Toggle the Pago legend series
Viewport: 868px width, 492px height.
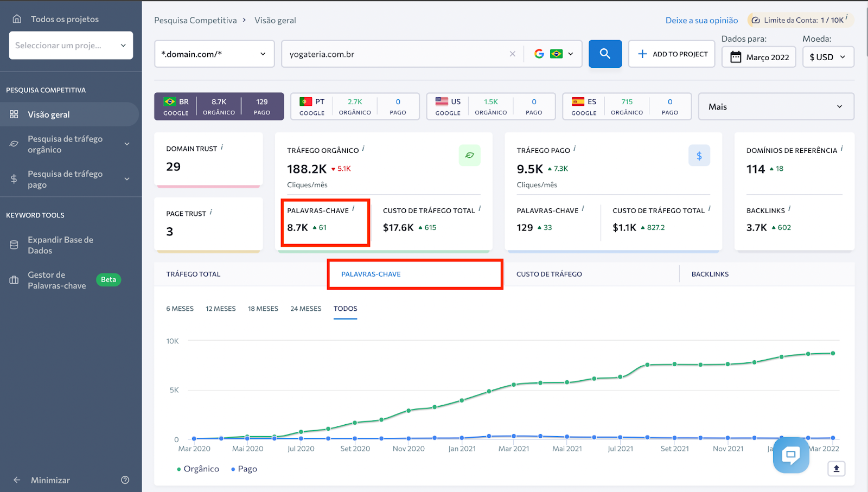(244, 469)
